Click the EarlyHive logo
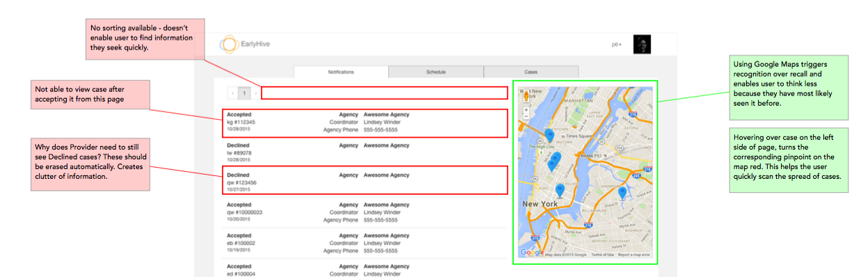This screenshot has width=868, height=277. click(x=244, y=45)
